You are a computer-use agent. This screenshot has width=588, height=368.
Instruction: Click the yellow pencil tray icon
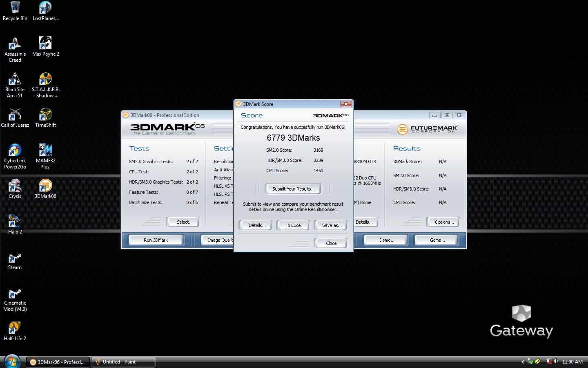[538, 361]
